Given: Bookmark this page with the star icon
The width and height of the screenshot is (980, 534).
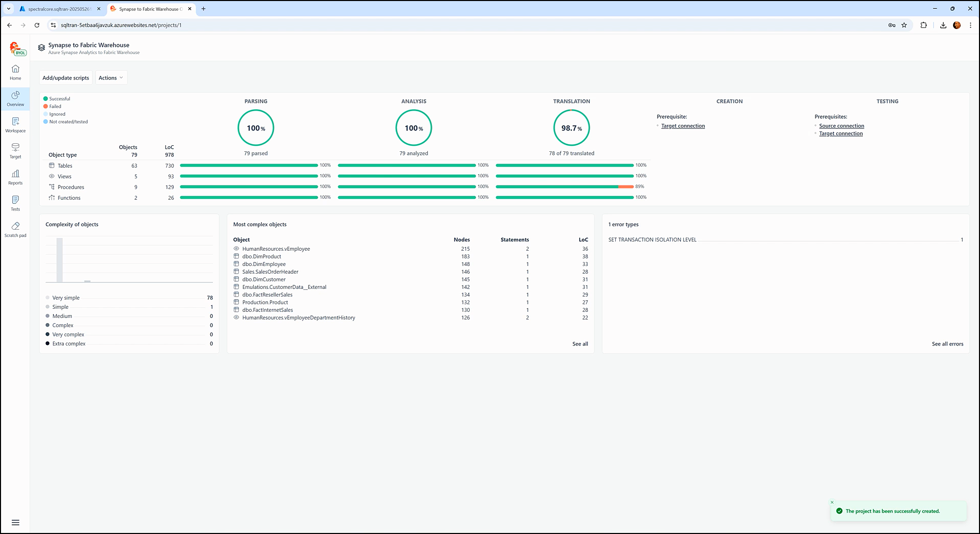Looking at the screenshot, I should (904, 25).
